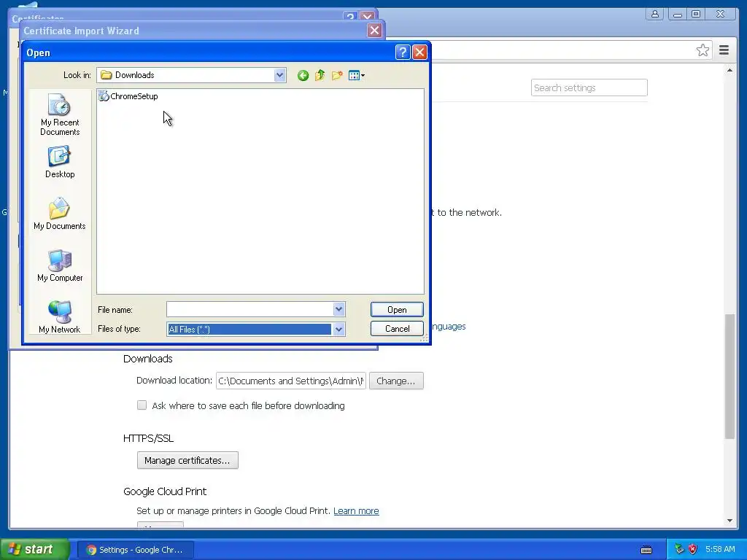The image size is (747, 560).
Task: Expand the Look in folder dropdown
Action: (279, 75)
